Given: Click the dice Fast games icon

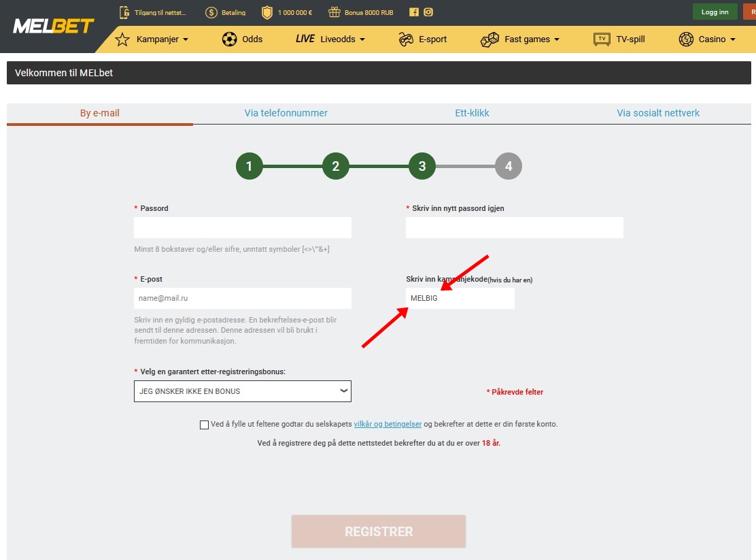Looking at the screenshot, I should pos(490,39).
